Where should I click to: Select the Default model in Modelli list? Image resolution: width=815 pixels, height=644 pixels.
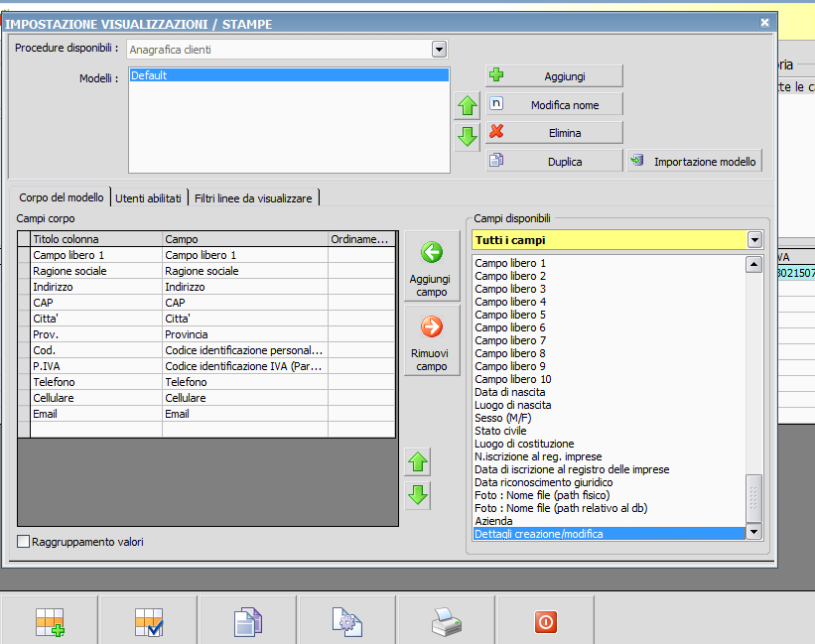(289, 75)
